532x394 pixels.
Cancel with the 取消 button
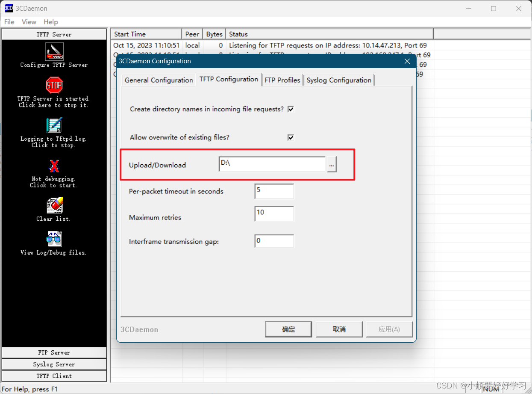[339, 329]
